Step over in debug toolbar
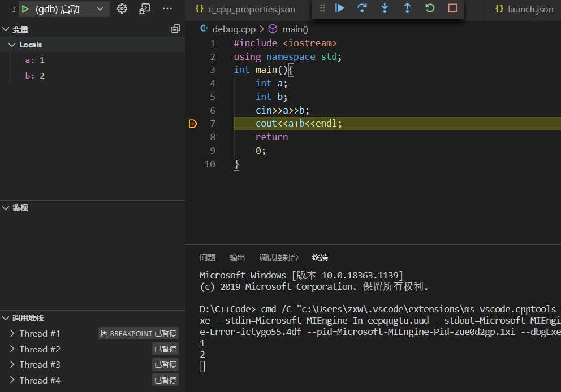Image resolution: width=561 pixels, height=392 pixels. [x=362, y=8]
